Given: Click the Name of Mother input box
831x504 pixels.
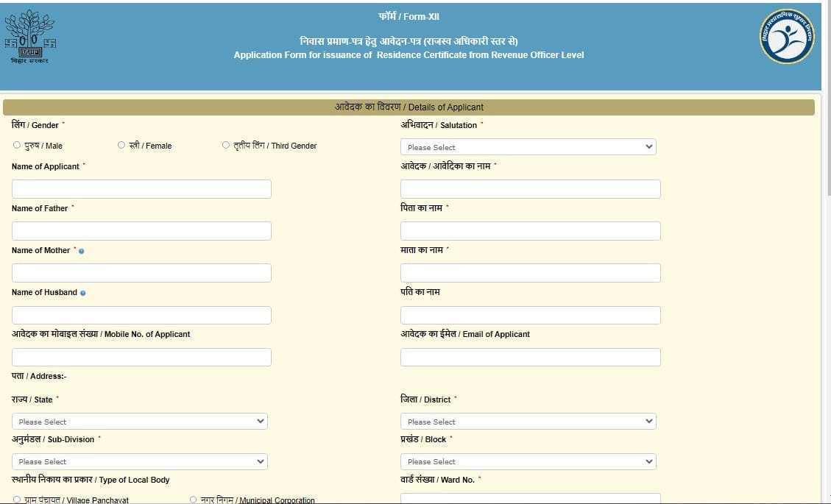Looking at the screenshot, I should (x=141, y=272).
